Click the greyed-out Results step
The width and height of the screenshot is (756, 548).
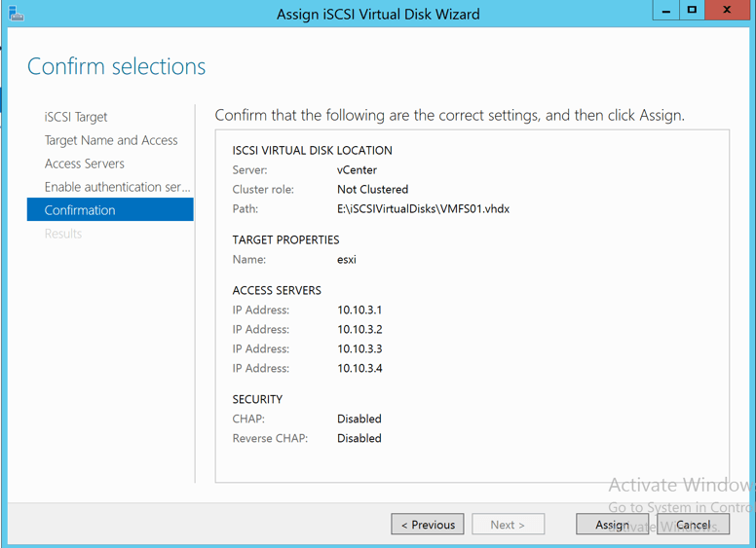(63, 234)
